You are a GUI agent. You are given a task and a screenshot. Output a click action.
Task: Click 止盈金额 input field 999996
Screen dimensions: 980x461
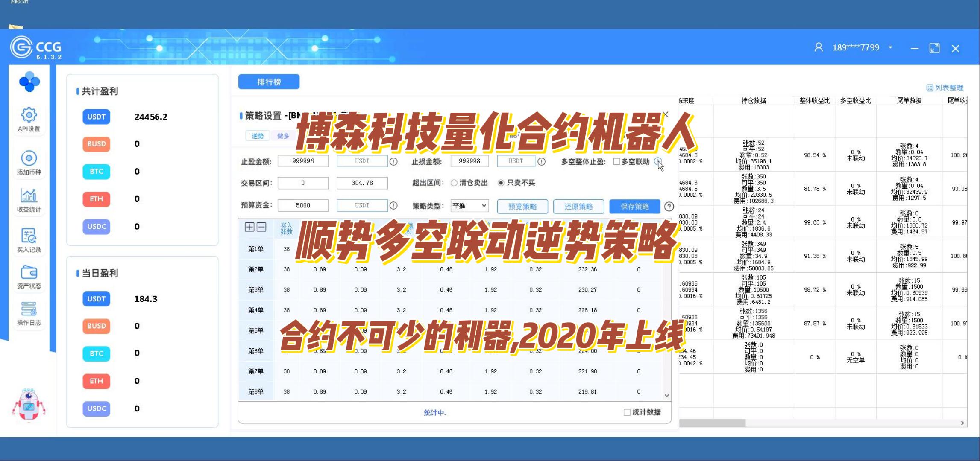click(303, 161)
